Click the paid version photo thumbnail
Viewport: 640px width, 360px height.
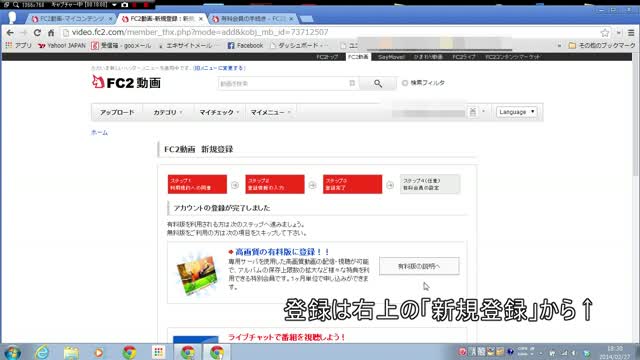click(197, 273)
